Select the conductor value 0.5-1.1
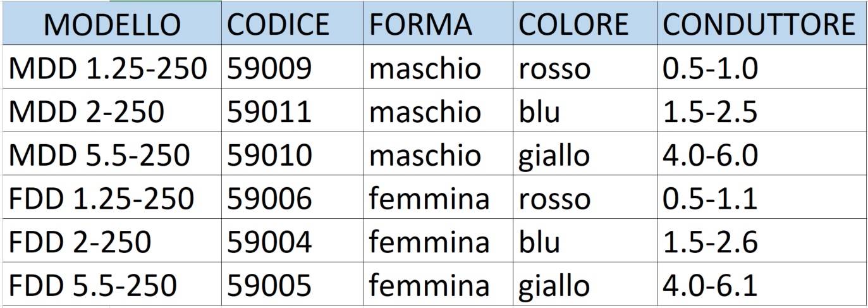 tap(762, 198)
